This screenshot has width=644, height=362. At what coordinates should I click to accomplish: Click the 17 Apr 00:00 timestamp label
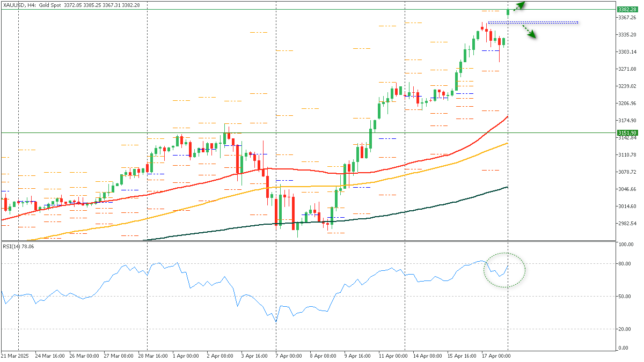496,356
